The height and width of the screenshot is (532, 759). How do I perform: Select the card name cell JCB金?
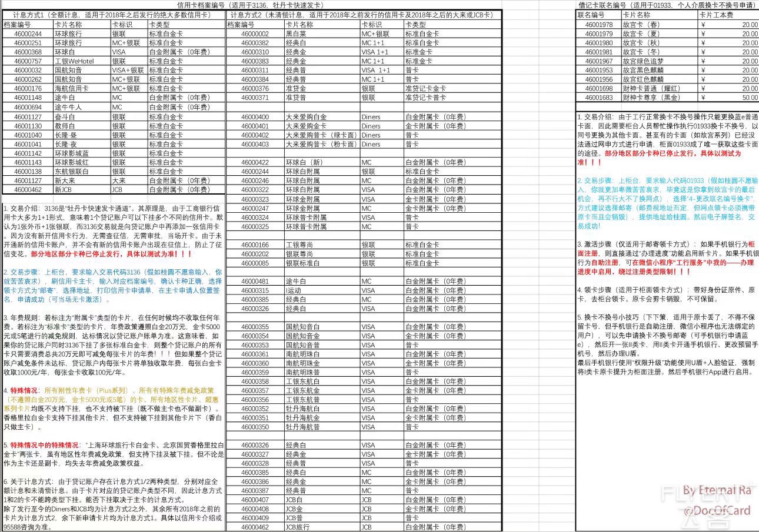click(x=322, y=508)
